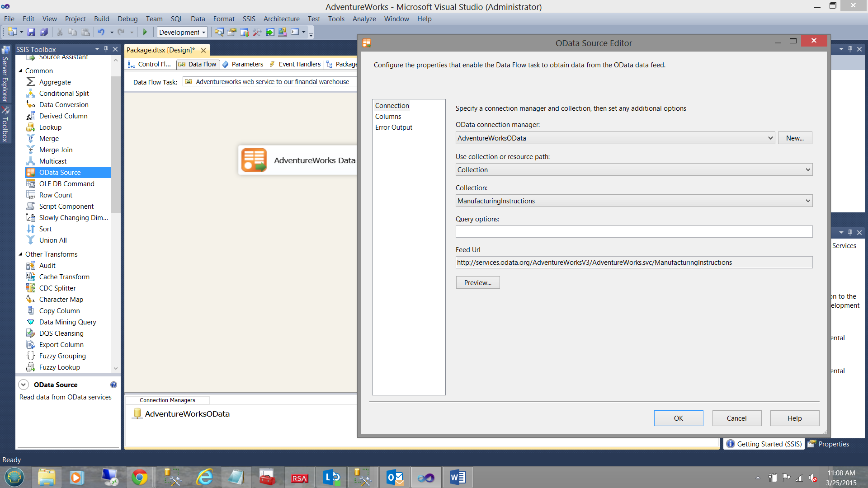Click the Preview button in the OData editor
Viewport: 868px width, 488px height.
[x=477, y=282]
